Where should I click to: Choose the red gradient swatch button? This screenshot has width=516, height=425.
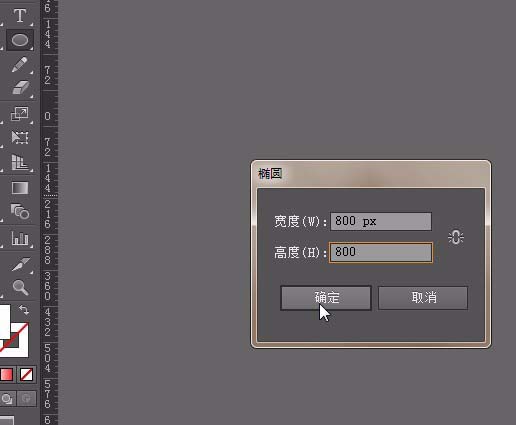click(7, 374)
